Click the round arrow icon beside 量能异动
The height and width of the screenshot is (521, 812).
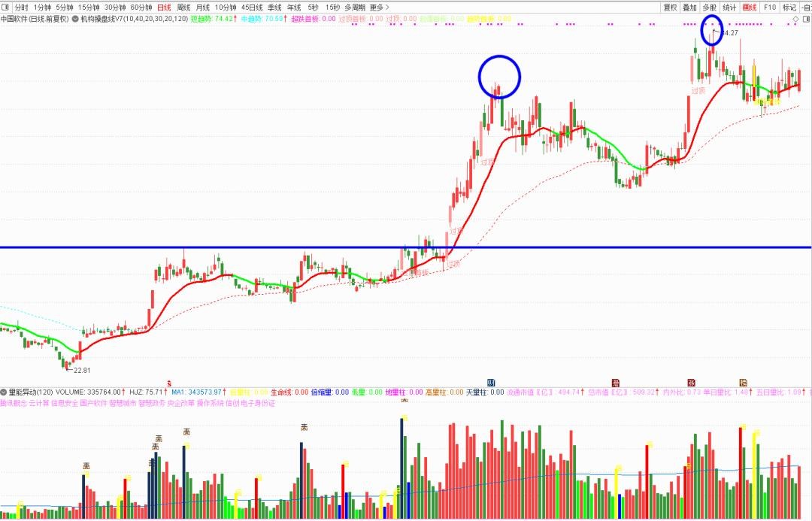(x=4, y=392)
